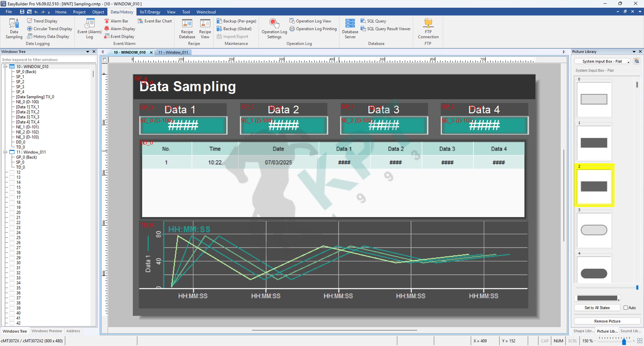Open the Shape Library tab
Image resolution: width=644 pixels, height=346 pixels.
584,331
